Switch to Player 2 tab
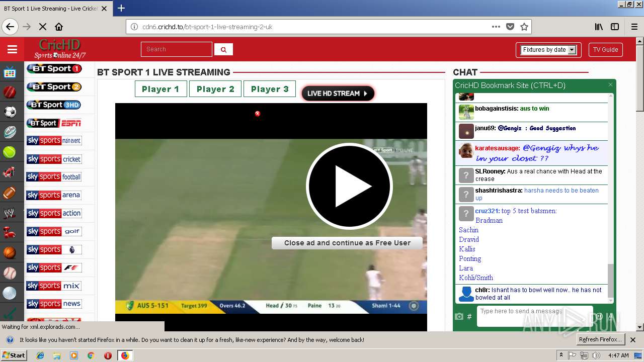Screen dimensions: 644x362 tap(215, 89)
